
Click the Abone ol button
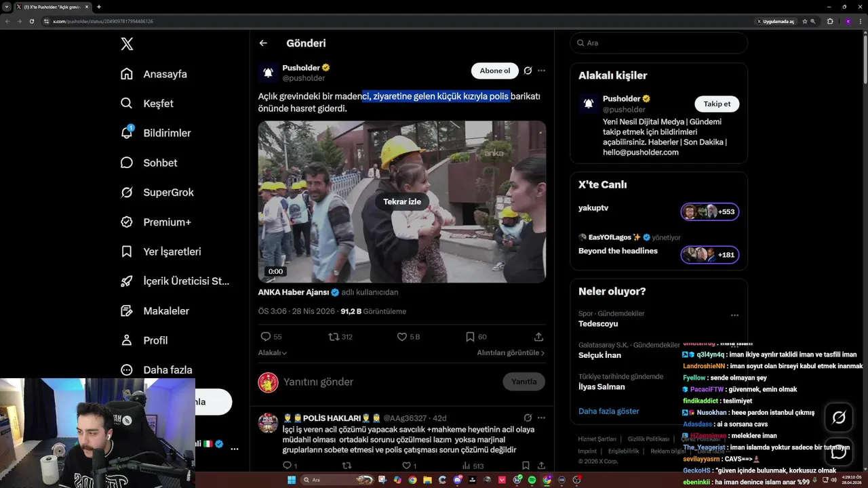tap(495, 70)
